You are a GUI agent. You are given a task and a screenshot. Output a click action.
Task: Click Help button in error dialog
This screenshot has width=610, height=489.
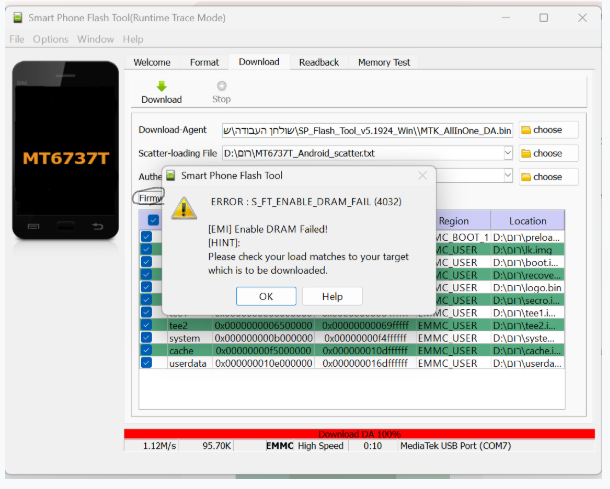(332, 296)
